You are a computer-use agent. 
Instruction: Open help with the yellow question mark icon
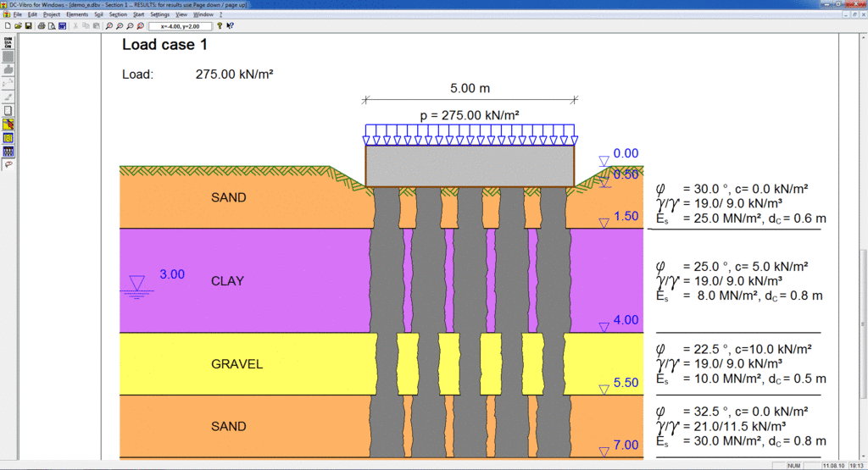tap(220, 26)
